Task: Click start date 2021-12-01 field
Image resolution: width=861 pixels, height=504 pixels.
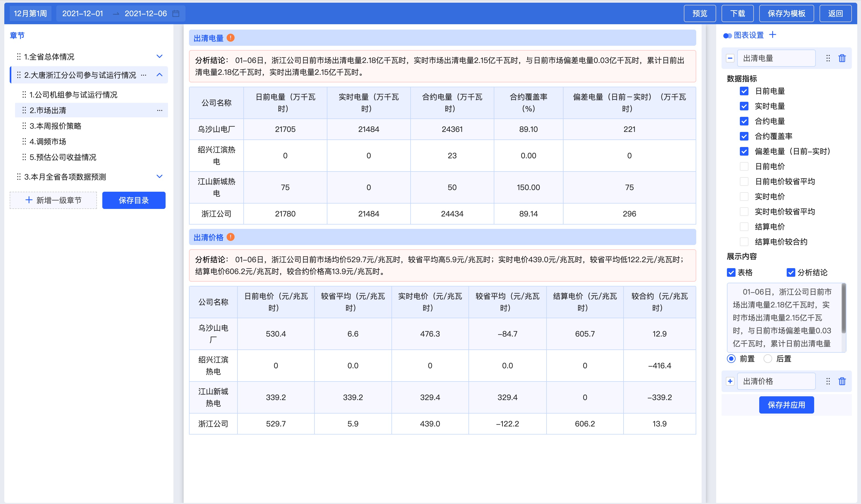Action: (83, 14)
